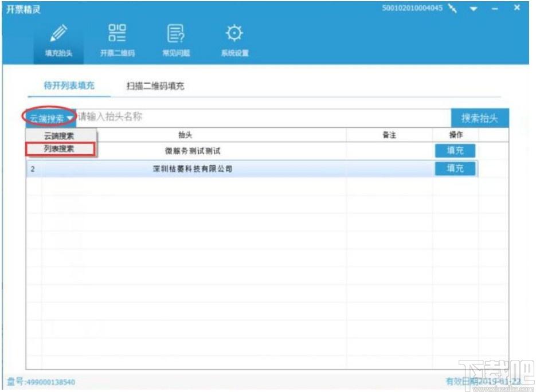Switch to 扫描二维码填充 tab
The width and height of the screenshot is (536, 392).
tap(155, 86)
